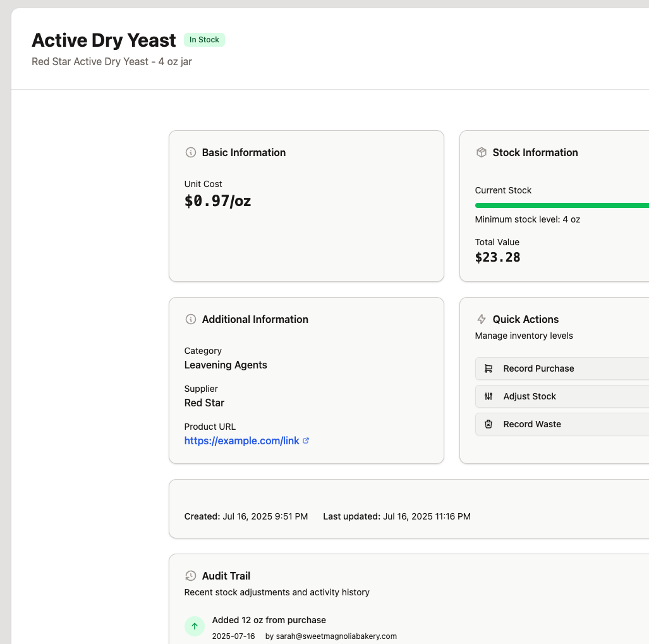649x644 pixels.
Task: Click the Active Dry Yeast page title
Action: point(104,40)
